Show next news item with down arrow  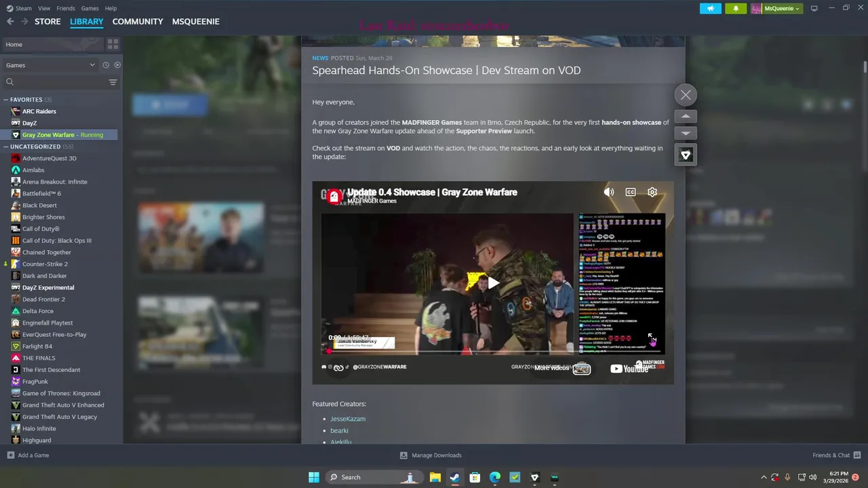686,134
